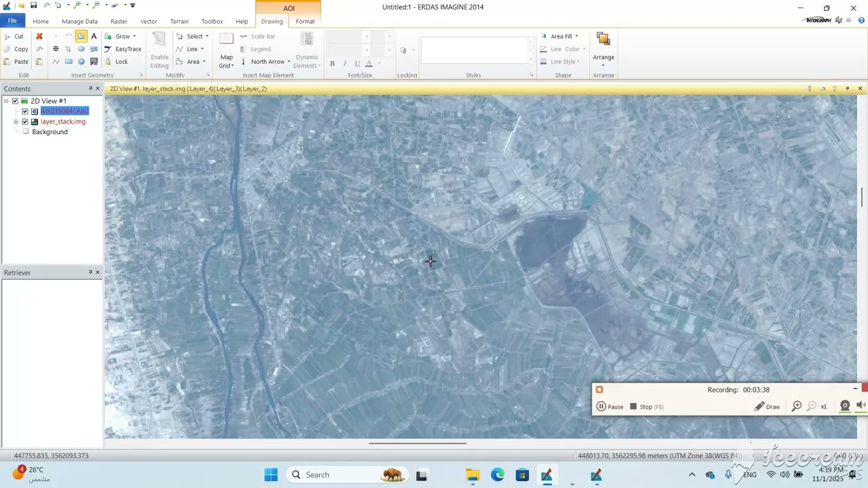Screen dimensions: 868x488
Task: Click the red delete icon
Action: [39, 36]
